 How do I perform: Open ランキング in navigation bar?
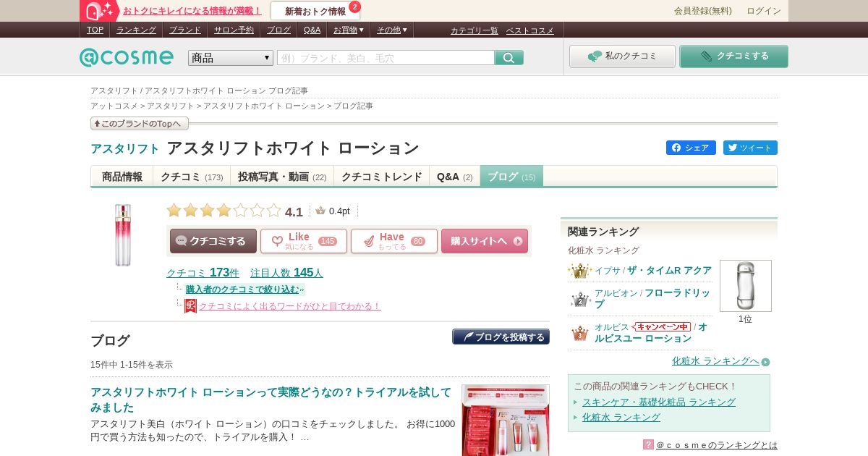pos(136,30)
